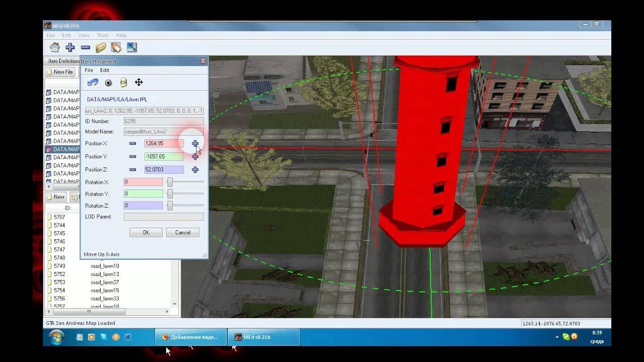Click the Position X value field

164,143
